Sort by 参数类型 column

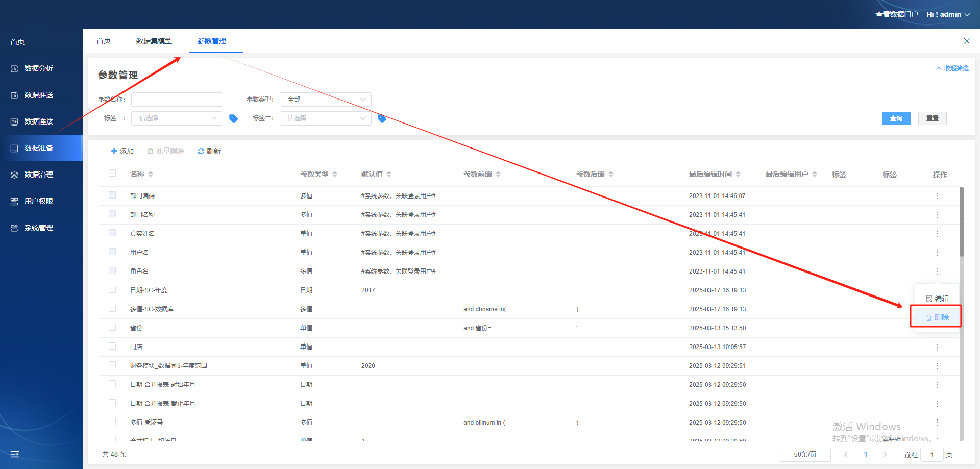(x=335, y=175)
